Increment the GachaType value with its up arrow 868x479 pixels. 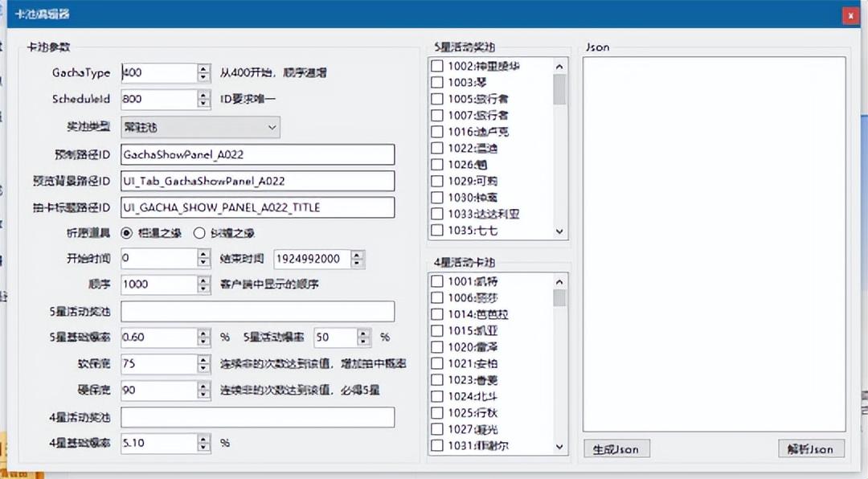point(203,68)
